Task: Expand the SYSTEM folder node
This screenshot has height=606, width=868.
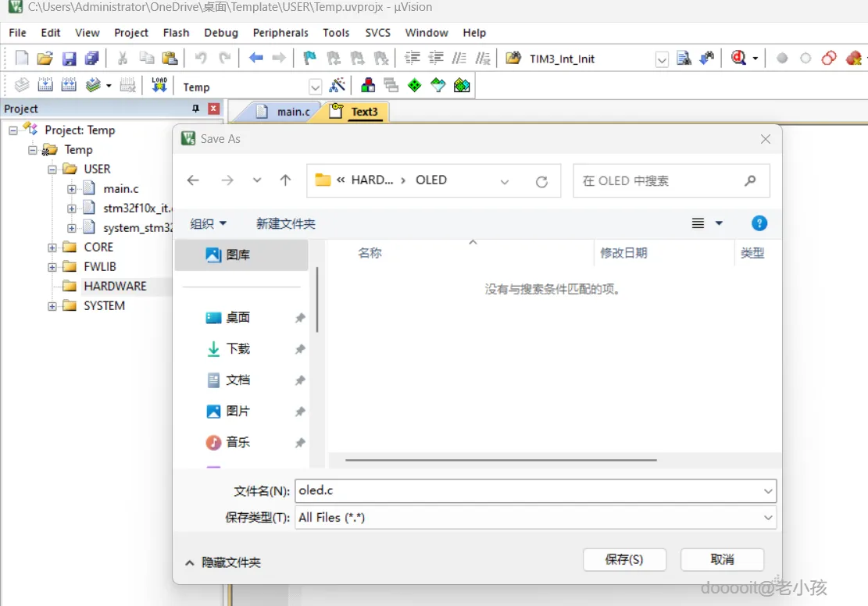Action: tap(52, 307)
